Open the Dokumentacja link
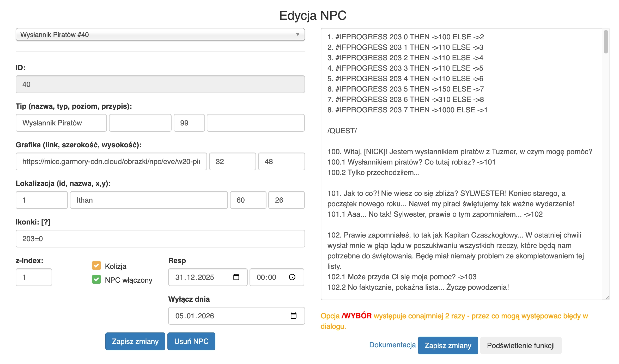The height and width of the screenshot is (364, 619). [392, 345]
